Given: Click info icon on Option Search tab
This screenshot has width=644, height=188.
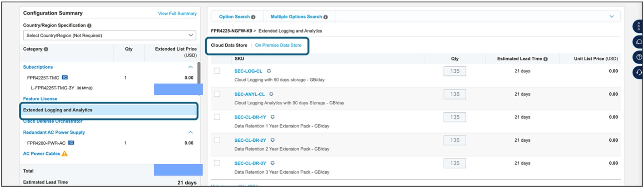Looking at the screenshot, I should [253, 17].
